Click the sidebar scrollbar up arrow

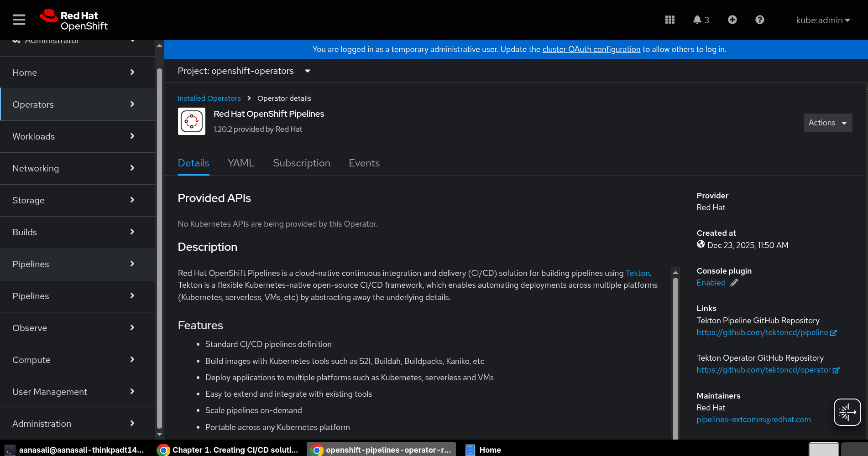tap(159, 46)
